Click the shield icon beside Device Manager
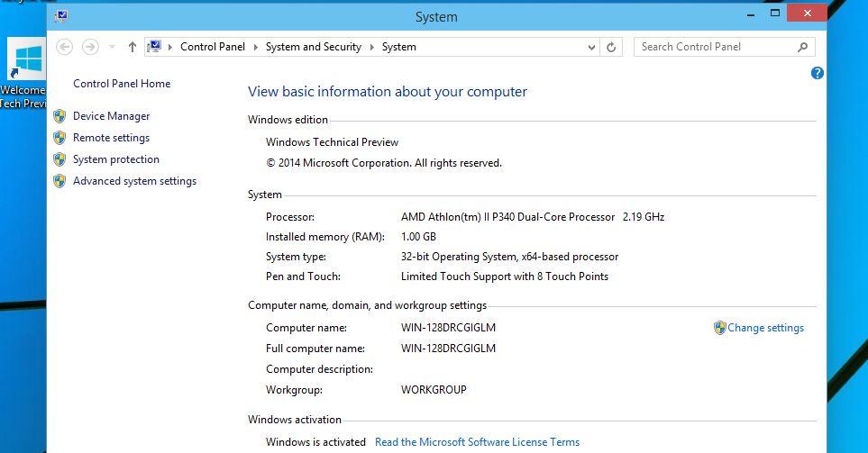868x453 pixels. 59,116
